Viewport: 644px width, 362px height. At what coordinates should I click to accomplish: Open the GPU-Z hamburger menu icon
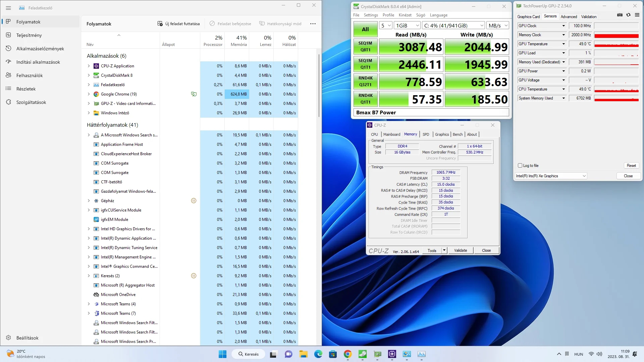click(x=637, y=15)
